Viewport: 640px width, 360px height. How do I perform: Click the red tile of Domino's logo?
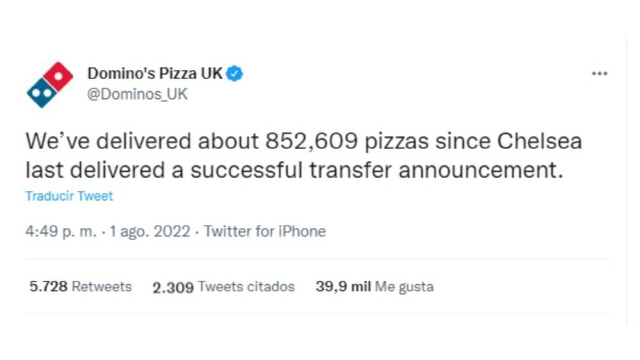click(x=58, y=76)
